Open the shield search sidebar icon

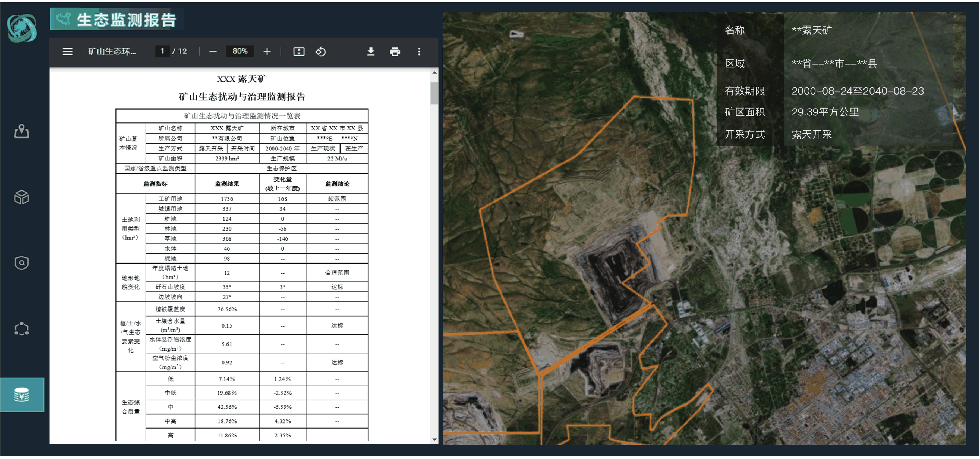click(22, 263)
